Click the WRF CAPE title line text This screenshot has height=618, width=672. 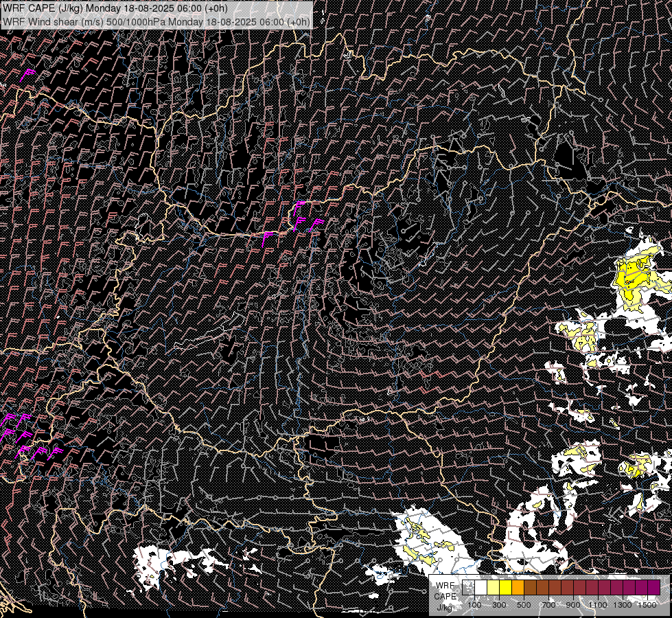(115, 8)
